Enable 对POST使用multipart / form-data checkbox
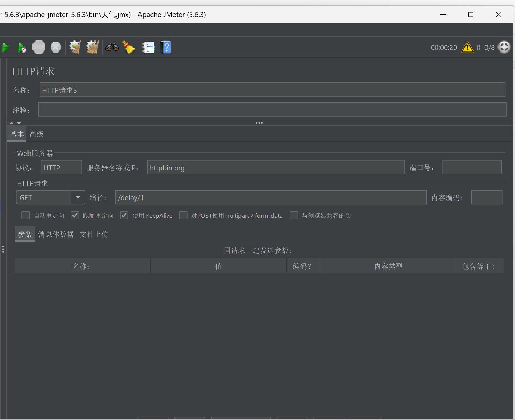The image size is (515, 420). 183,215
